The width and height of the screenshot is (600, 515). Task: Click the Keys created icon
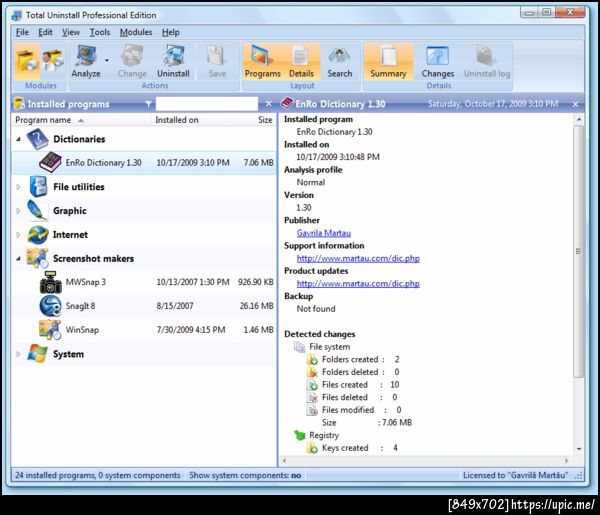(312, 448)
